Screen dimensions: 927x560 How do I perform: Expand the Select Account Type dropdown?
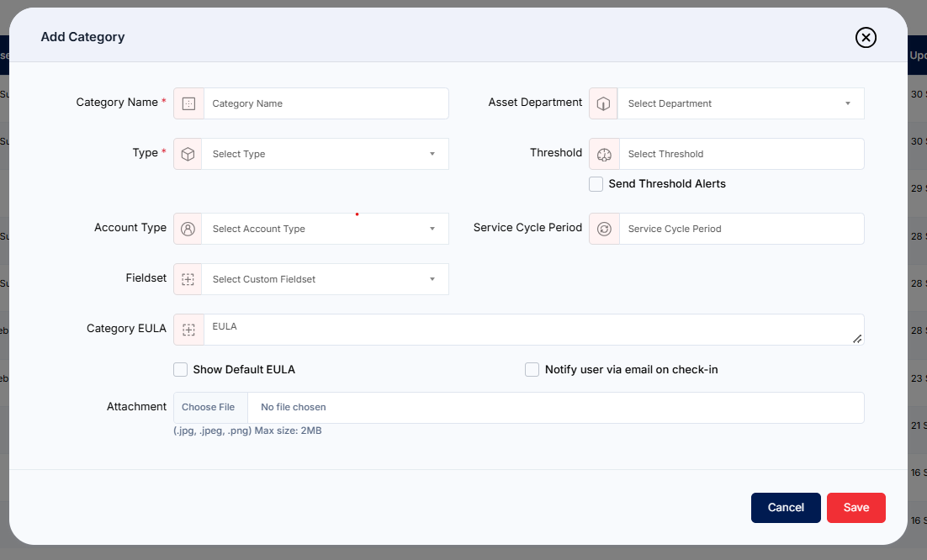point(326,230)
